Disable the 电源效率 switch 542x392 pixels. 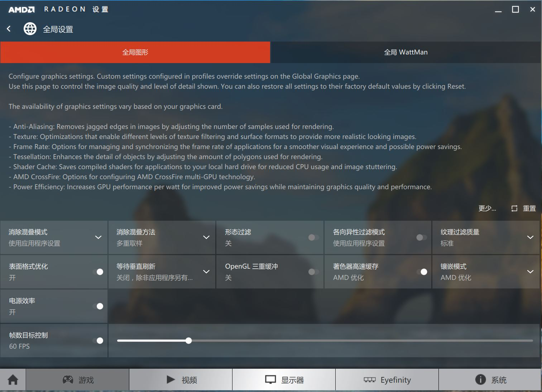(100, 306)
